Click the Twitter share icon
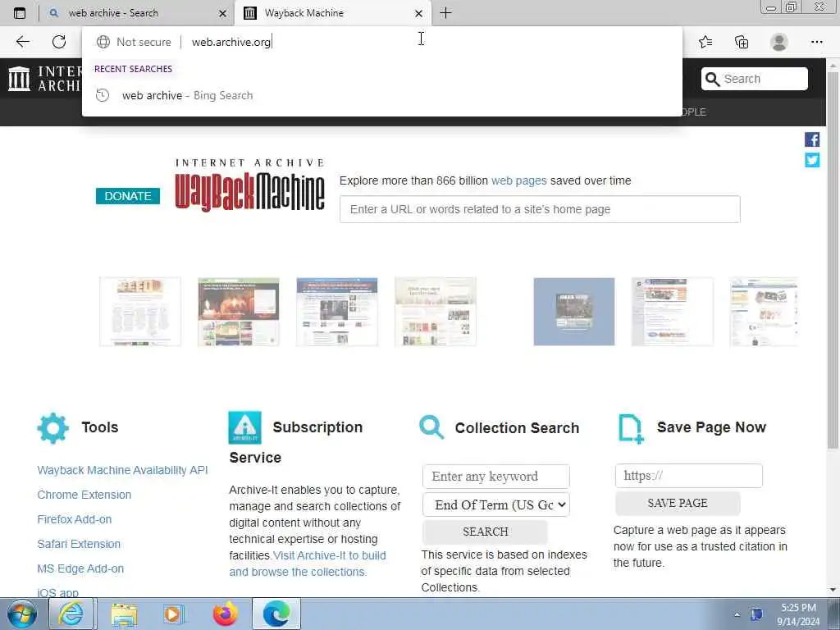The image size is (840, 630). click(x=812, y=160)
